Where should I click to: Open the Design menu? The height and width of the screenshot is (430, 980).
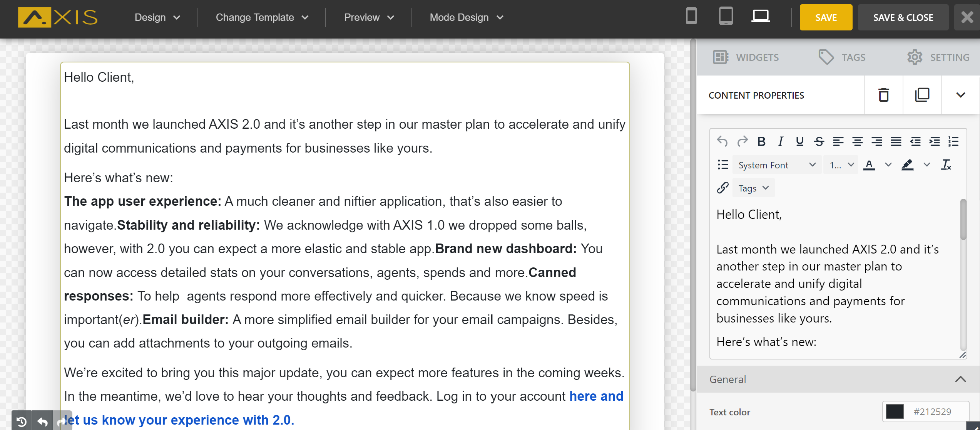coord(157,17)
